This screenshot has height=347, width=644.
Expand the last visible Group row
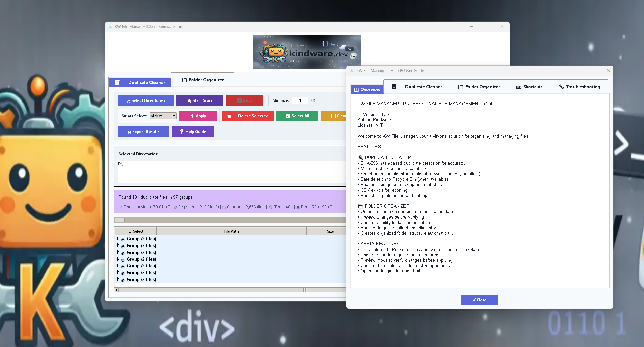(x=118, y=279)
